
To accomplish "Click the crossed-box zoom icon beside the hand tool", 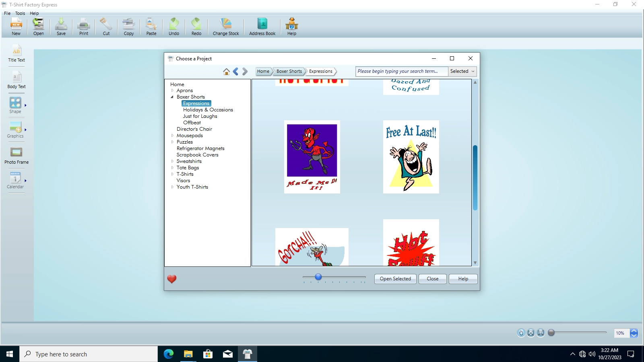I will coord(531,333).
